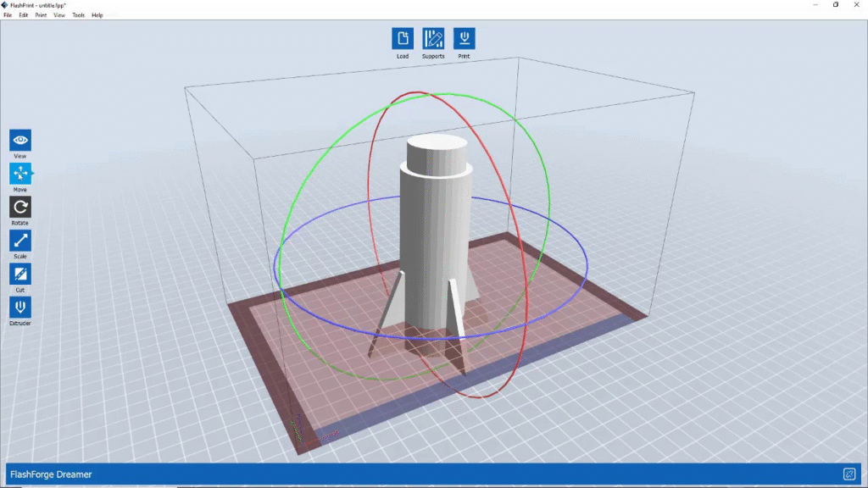868x488 pixels.
Task: Open the Extruder tool in left sidebar
Action: [20, 307]
